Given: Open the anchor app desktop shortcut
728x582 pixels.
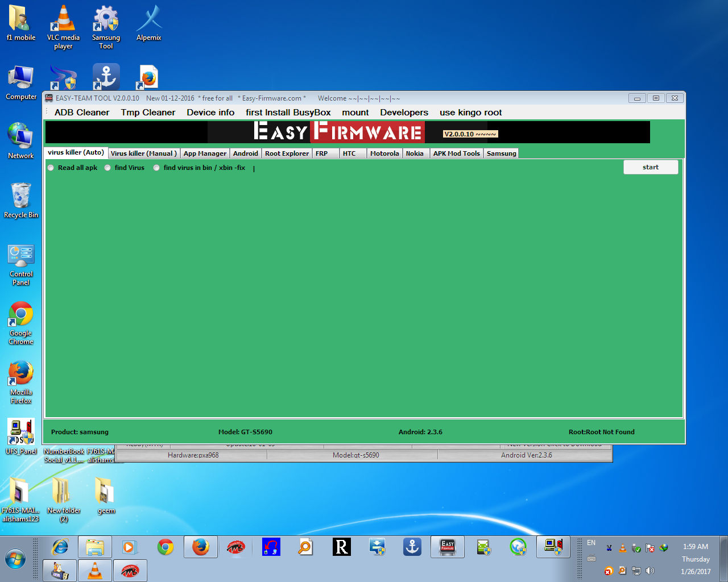Looking at the screenshot, I should (x=106, y=77).
